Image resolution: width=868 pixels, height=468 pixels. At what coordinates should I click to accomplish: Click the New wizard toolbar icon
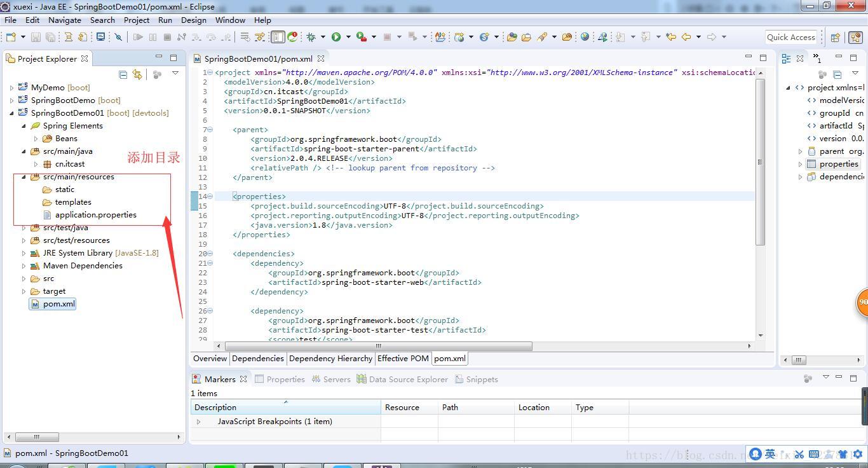(11, 37)
